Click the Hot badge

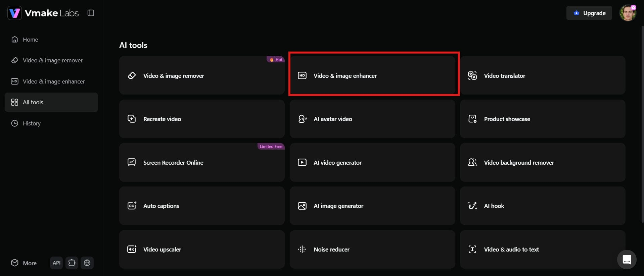pos(276,60)
